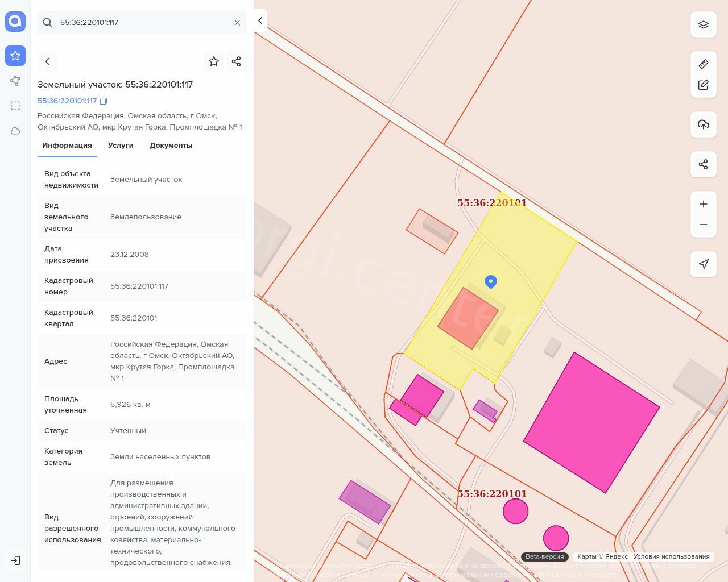
Task: Add parcel to favorites with star
Action: tap(214, 61)
